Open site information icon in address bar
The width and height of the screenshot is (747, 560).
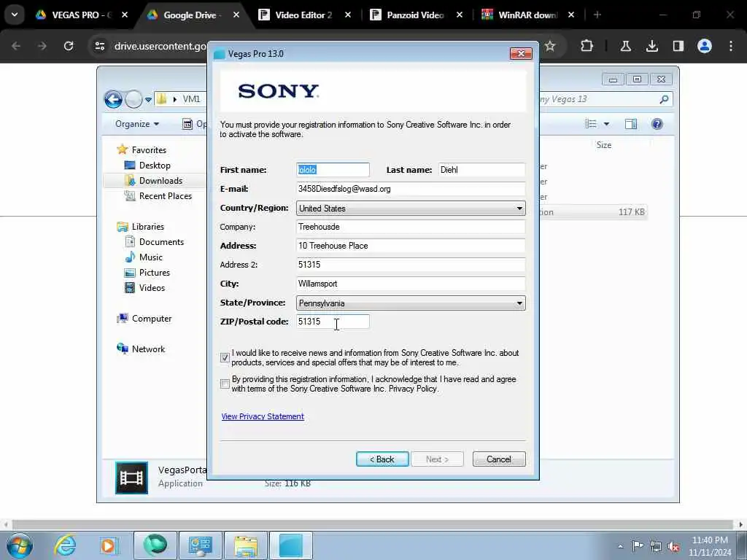(99, 46)
